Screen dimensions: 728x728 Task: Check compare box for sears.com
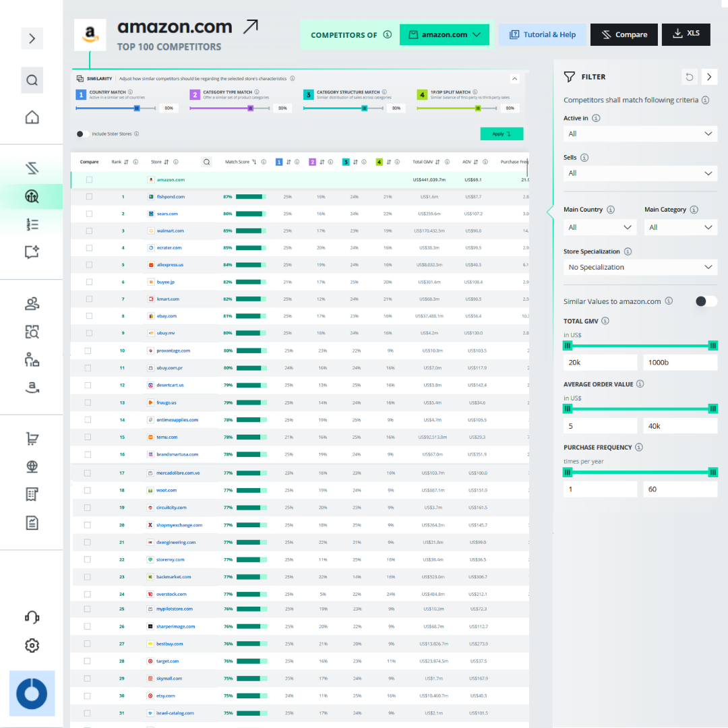pyautogui.click(x=89, y=214)
